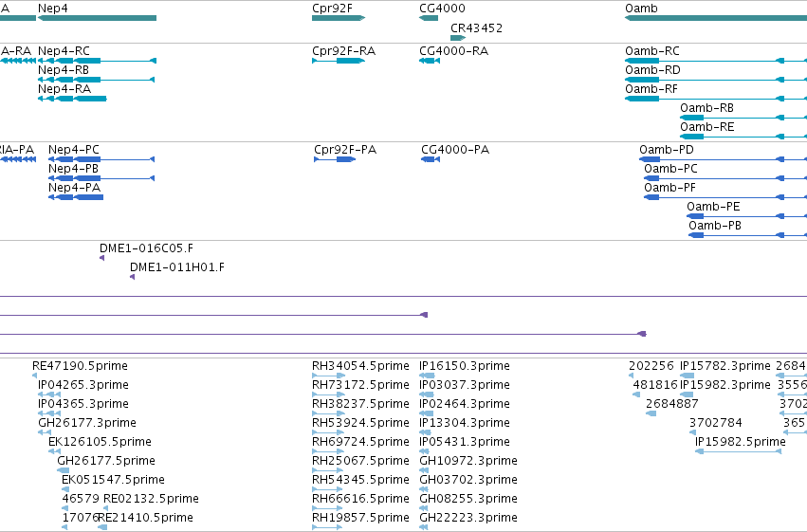Click the purple arrow below DME1-011H01.F
Viewport: 807px width, 532px height.
[x=132, y=277]
